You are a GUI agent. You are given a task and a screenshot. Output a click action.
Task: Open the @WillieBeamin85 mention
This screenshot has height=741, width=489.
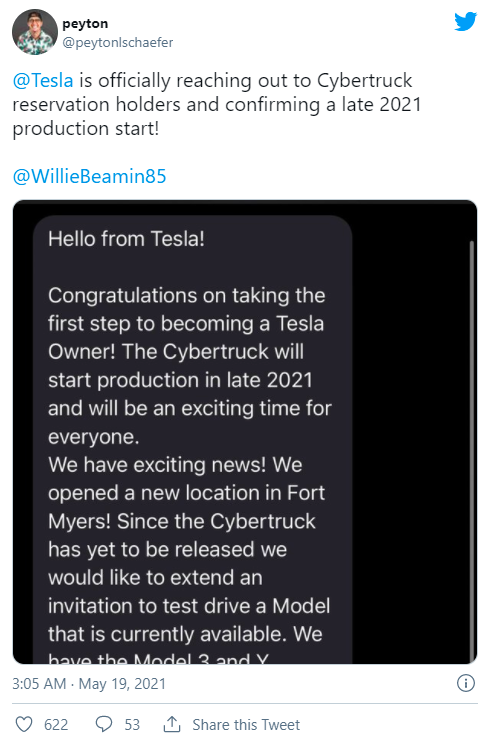(89, 176)
